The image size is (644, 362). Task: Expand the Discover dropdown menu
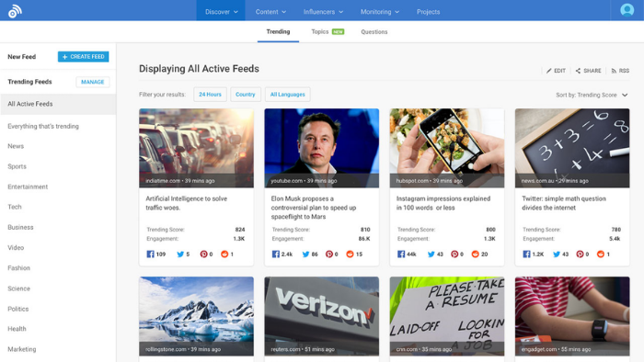[x=221, y=12]
